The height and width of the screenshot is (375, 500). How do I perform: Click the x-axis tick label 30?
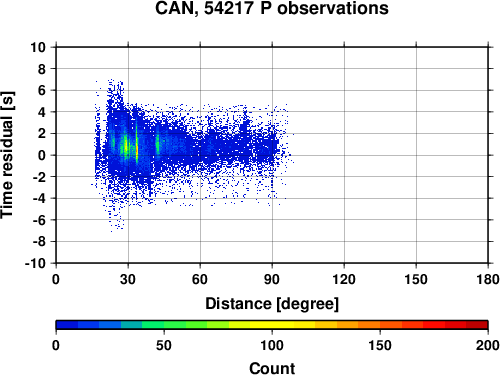(128, 279)
